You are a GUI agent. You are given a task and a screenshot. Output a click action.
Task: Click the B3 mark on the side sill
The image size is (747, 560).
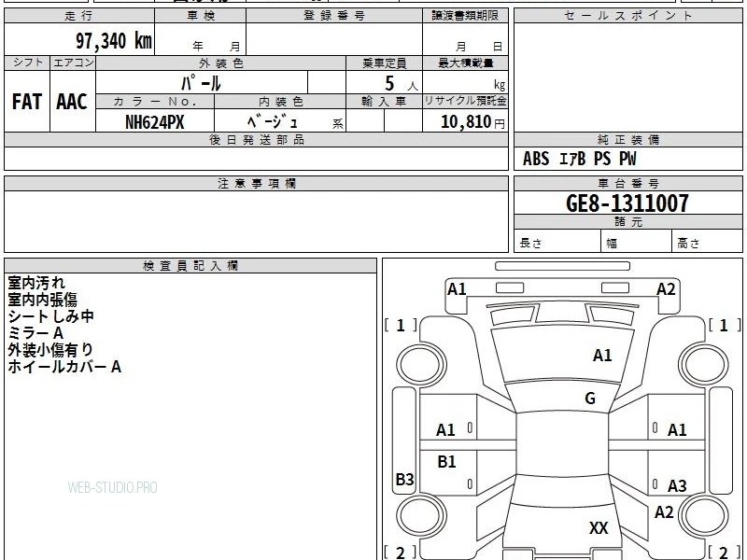pos(404,479)
